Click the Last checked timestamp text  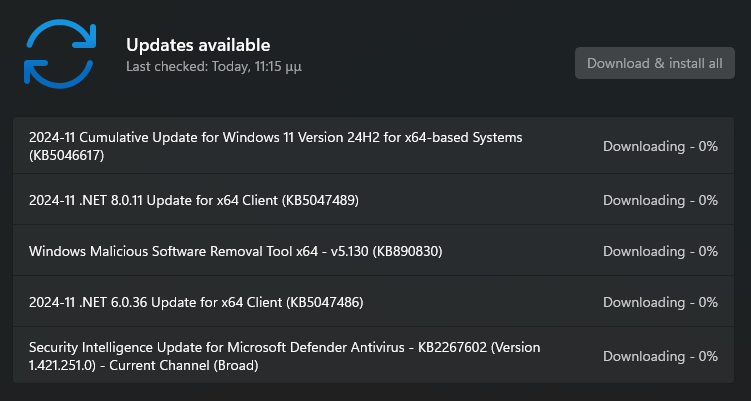pos(214,66)
